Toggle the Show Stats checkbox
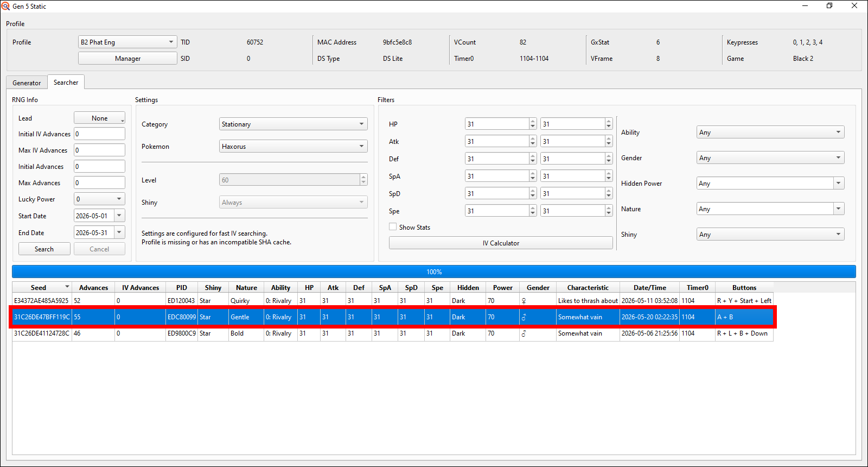This screenshot has height=467, width=868. (x=393, y=227)
